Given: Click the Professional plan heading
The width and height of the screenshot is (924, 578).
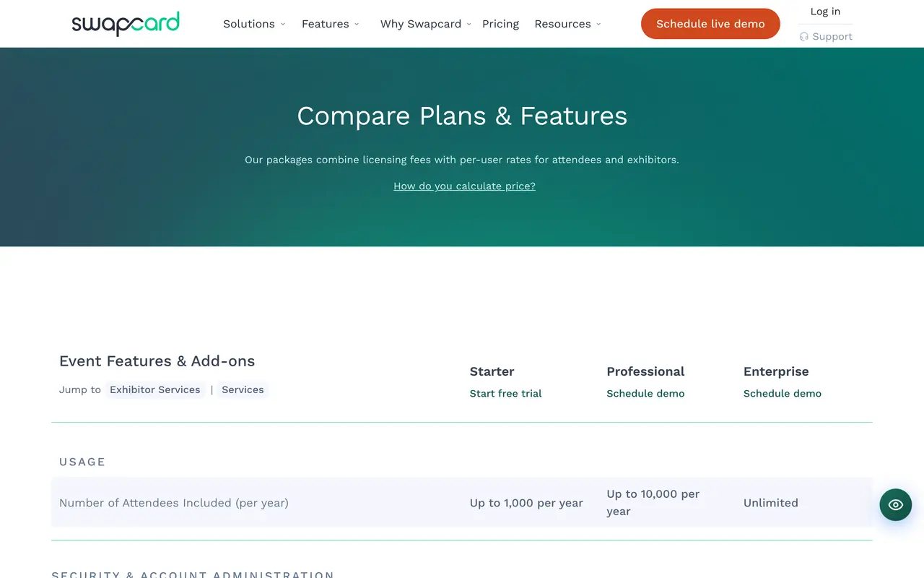Looking at the screenshot, I should tap(645, 371).
